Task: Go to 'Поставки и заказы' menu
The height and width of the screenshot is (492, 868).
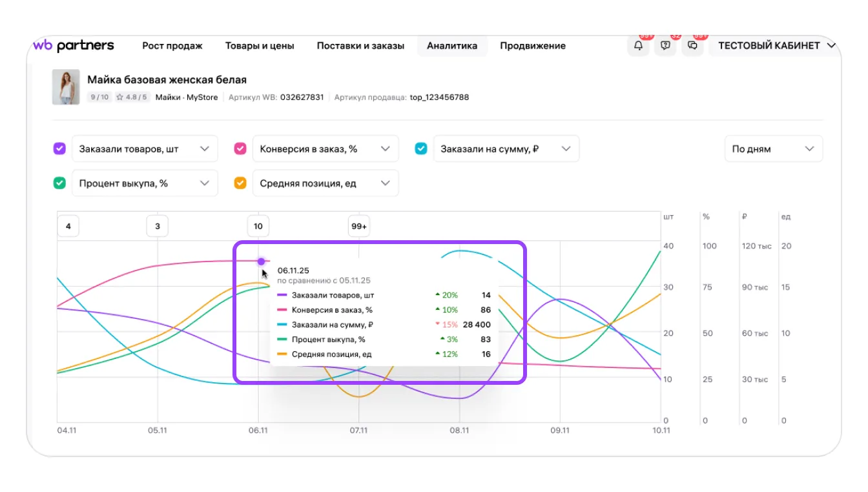Action: tap(360, 46)
